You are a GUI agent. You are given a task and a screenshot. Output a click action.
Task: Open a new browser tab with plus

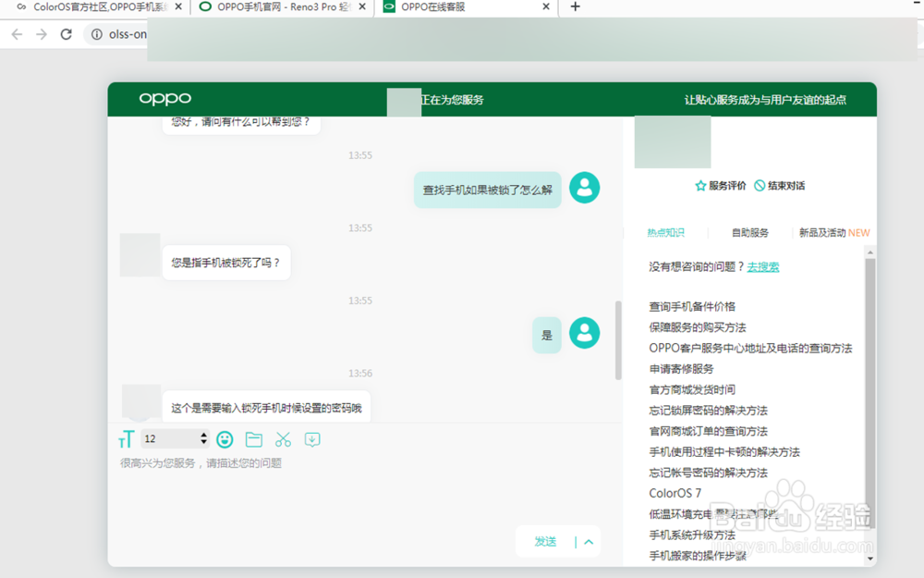click(575, 6)
